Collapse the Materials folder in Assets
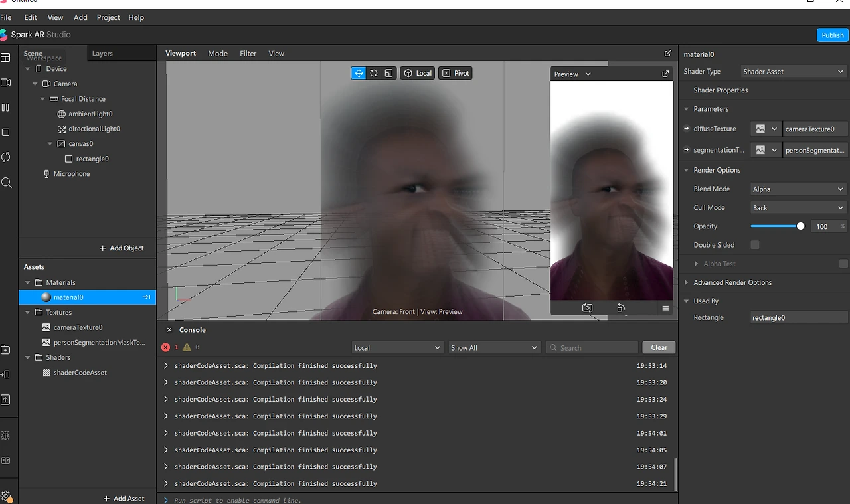 coord(28,282)
